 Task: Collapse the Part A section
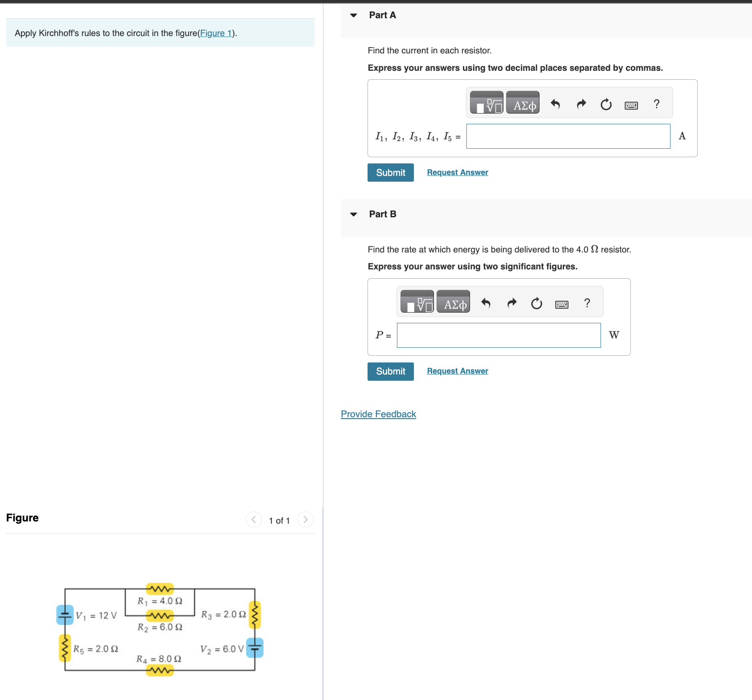[352, 15]
